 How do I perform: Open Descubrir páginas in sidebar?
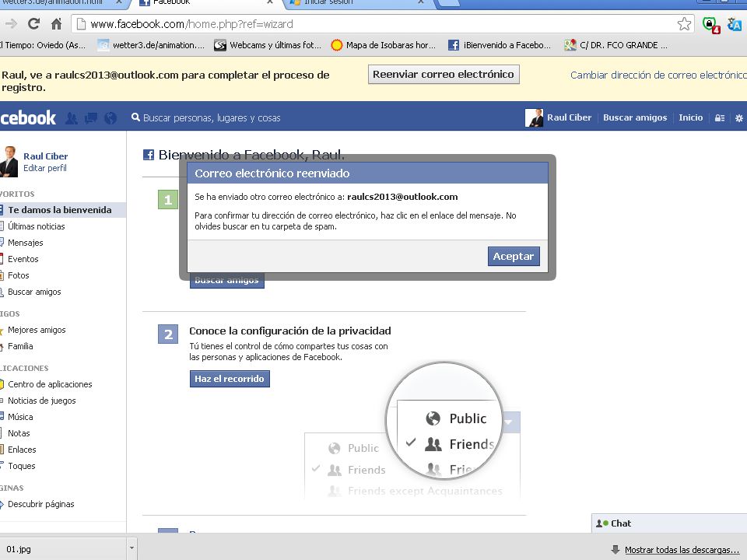coord(41,504)
